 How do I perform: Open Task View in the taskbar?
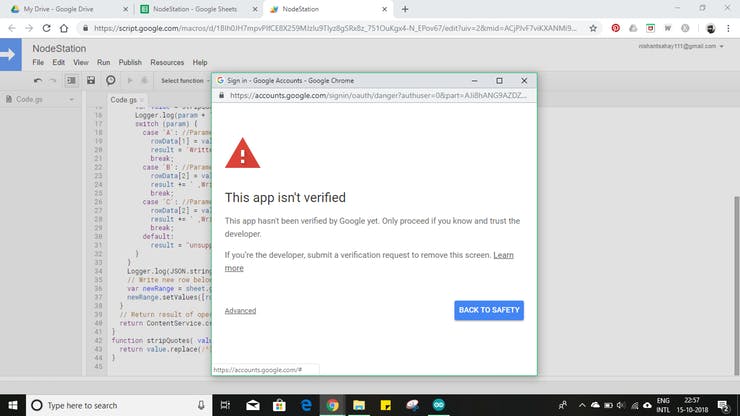225,405
